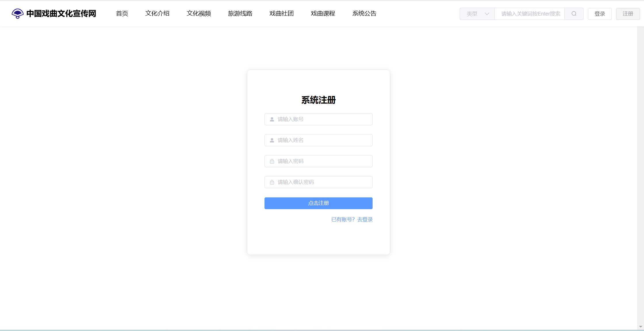
Task: Click the magnifier search icon button
Action: (x=574, y=14)
